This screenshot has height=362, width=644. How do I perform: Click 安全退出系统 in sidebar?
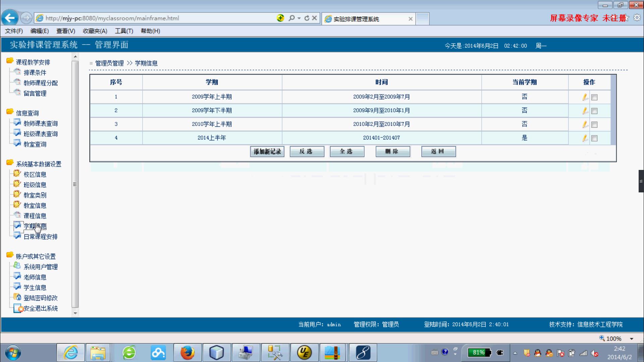[x=41, y=309]
